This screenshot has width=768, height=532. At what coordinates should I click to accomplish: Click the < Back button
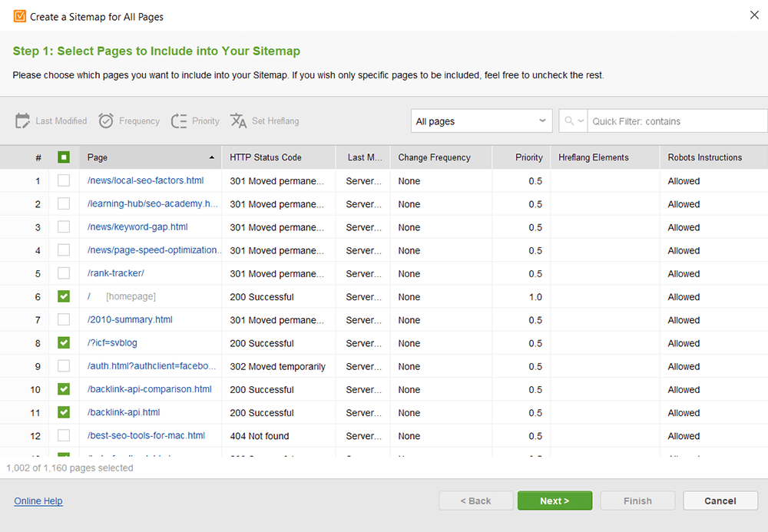tap(475, 501)
